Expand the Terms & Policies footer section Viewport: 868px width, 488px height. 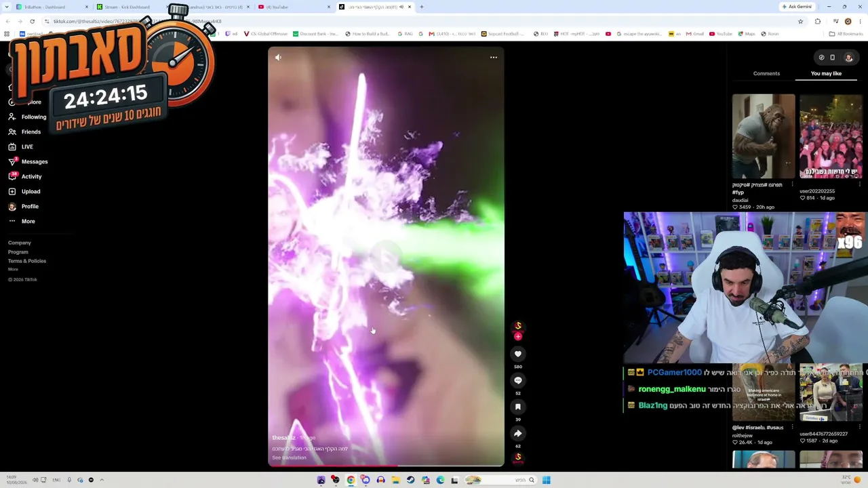point(27,261)
